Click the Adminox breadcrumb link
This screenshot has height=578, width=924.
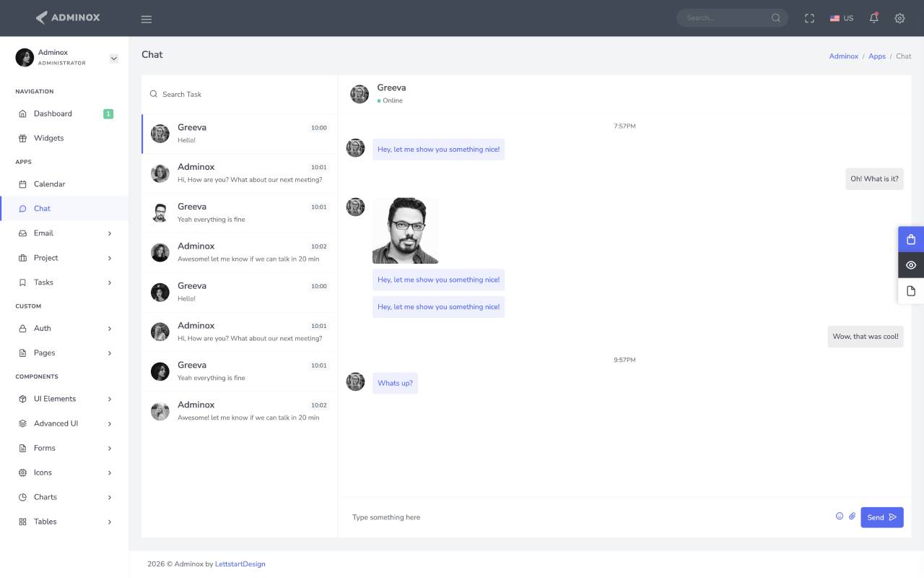point(843,56)
